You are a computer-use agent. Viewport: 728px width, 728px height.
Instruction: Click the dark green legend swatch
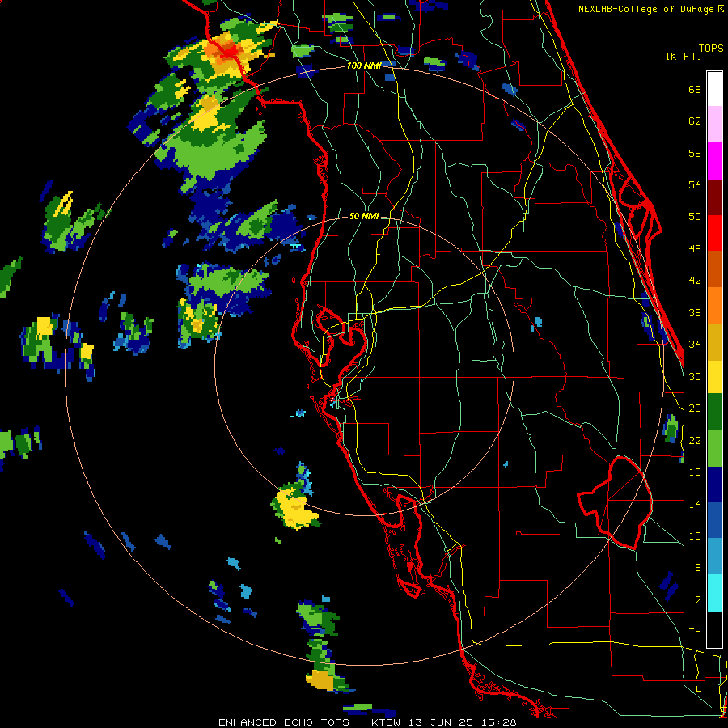[714, 412]
